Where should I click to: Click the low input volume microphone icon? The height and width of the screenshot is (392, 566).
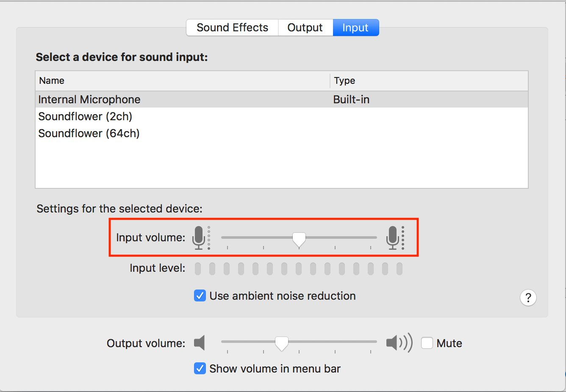coord(199,237)
